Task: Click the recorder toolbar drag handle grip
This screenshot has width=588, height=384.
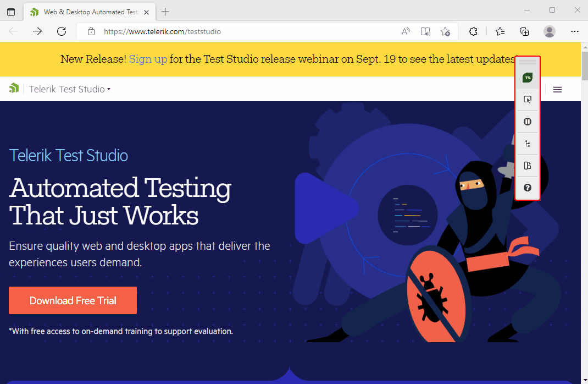Action: pos(527,62)
